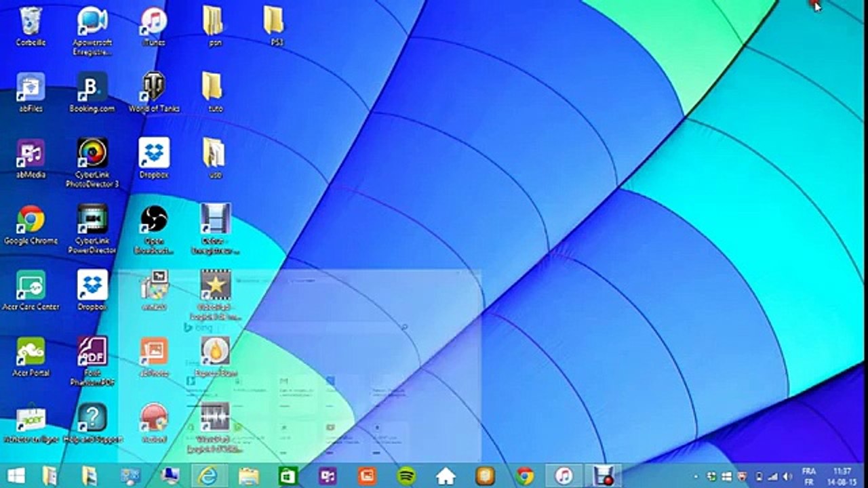Select the abFiles desktop shortcut
The width and height of the screenshot is (868, 488).
point(31,92)
